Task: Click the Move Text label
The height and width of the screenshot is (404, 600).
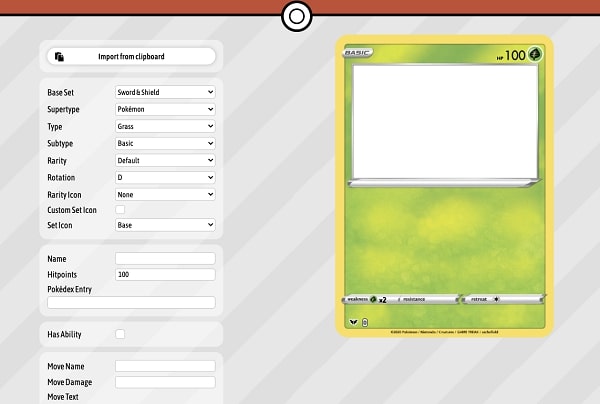Action: point(63,397)
